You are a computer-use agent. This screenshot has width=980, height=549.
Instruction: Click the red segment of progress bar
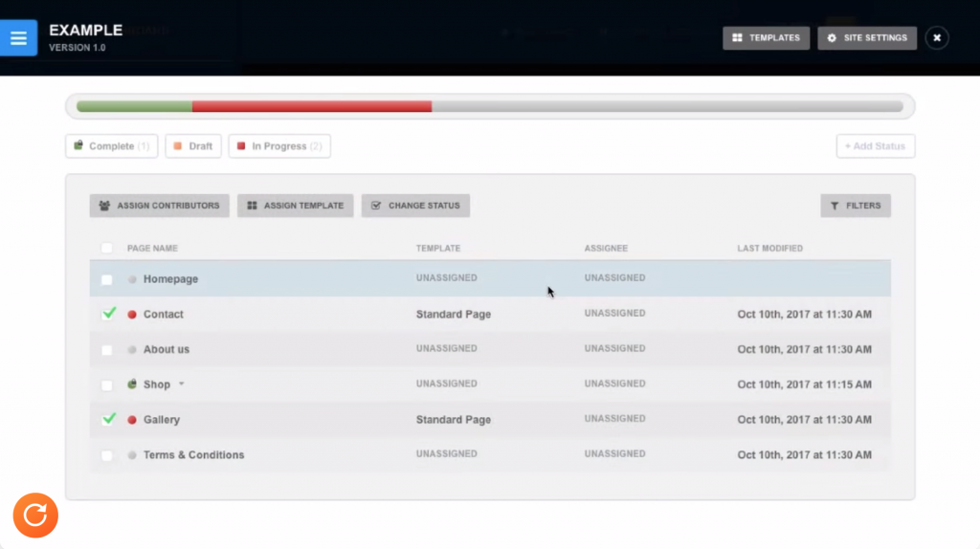[311, 106]
